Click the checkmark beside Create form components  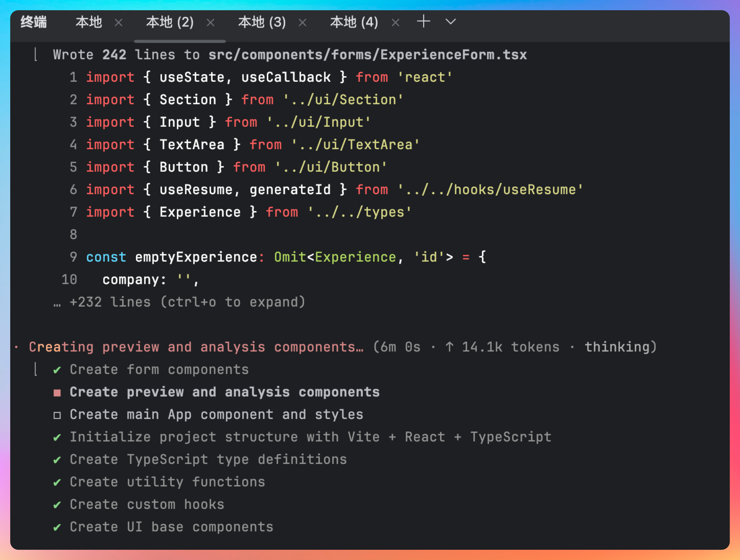pos(57,370)
